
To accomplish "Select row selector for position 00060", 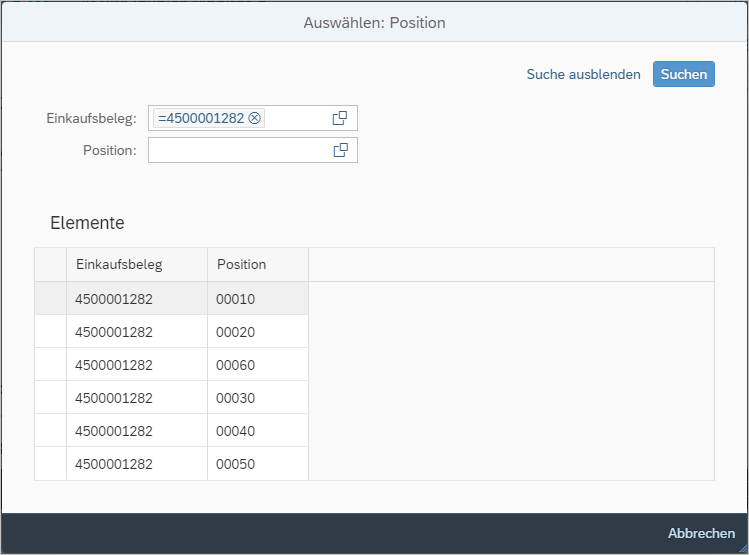I will tap(50, 365).
